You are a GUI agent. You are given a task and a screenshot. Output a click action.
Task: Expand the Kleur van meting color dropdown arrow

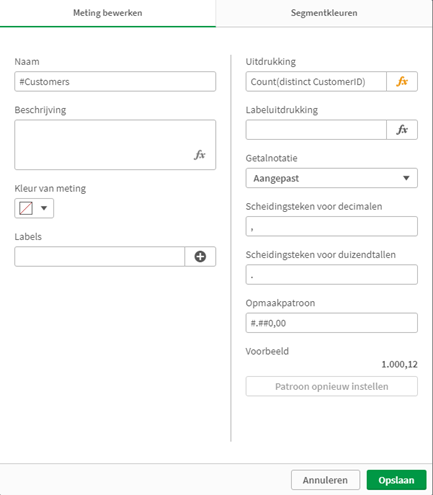pos(44,208)
